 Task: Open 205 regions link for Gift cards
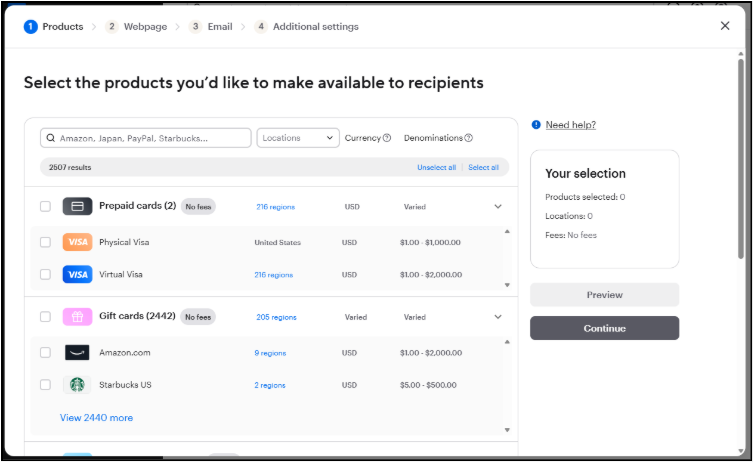tap(276, 317)
